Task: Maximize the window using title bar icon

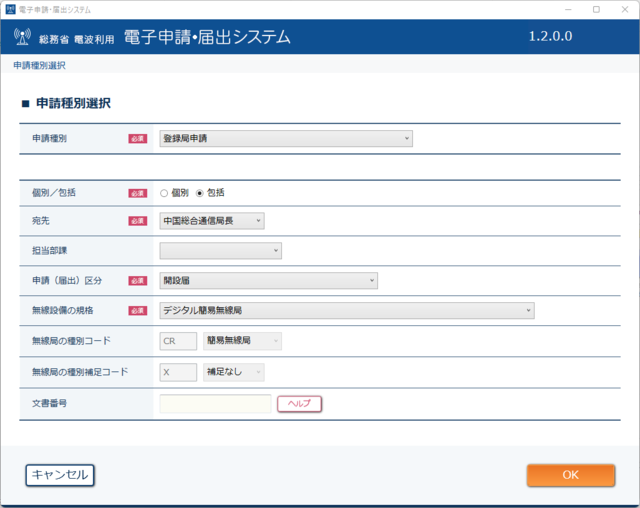Action: [x=596, y=9]
